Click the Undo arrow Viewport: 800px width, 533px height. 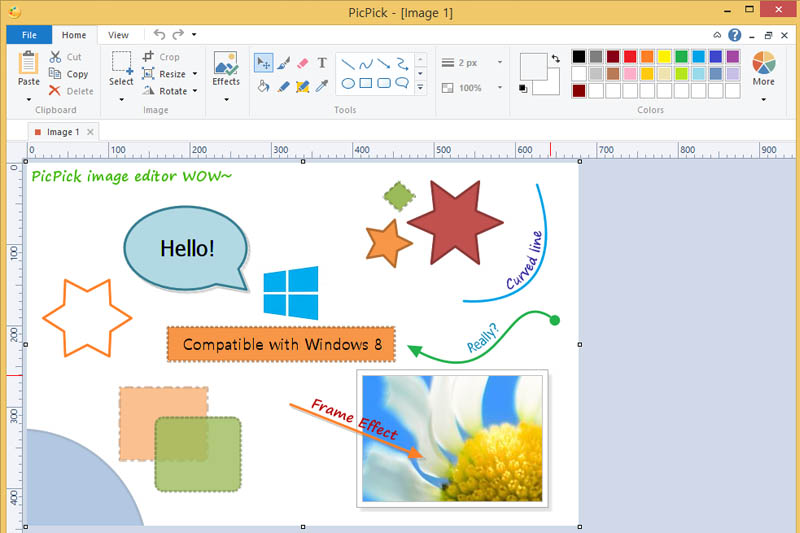(x=160, y=34)
